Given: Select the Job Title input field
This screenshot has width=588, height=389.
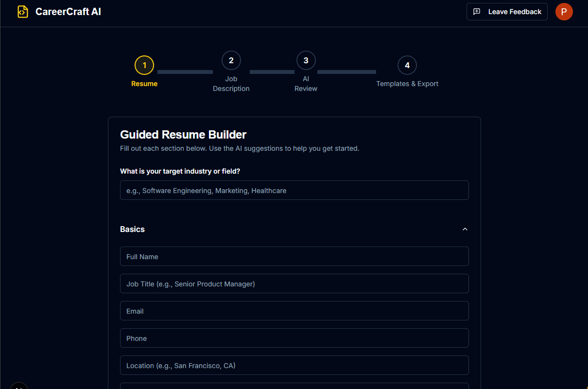Looking at the screenshot, I should click(x=294, y=284).
